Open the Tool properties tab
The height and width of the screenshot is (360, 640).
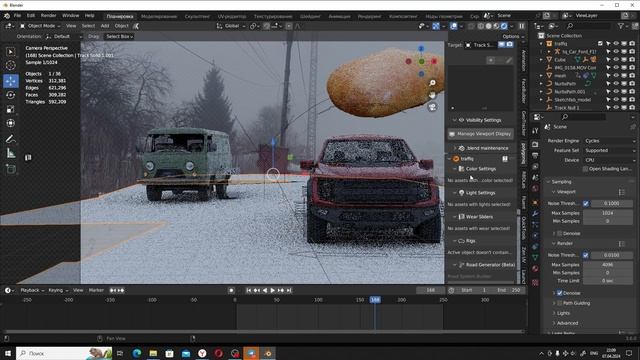click(x=535, y=131)
